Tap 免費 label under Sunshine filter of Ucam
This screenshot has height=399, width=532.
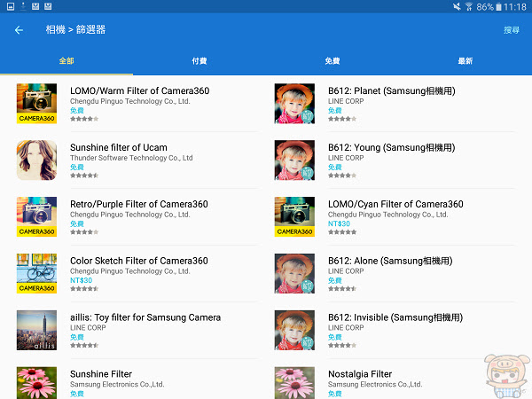(x=77, y=167)
